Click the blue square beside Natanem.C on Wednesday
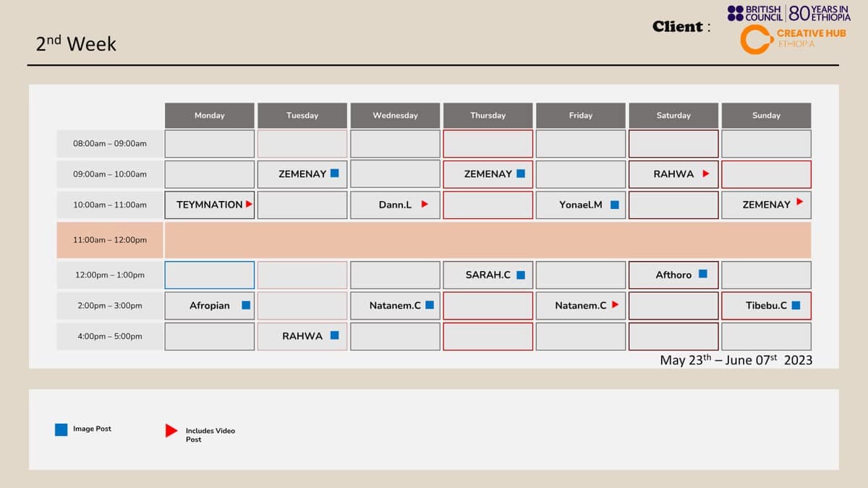 click(430, 305)
